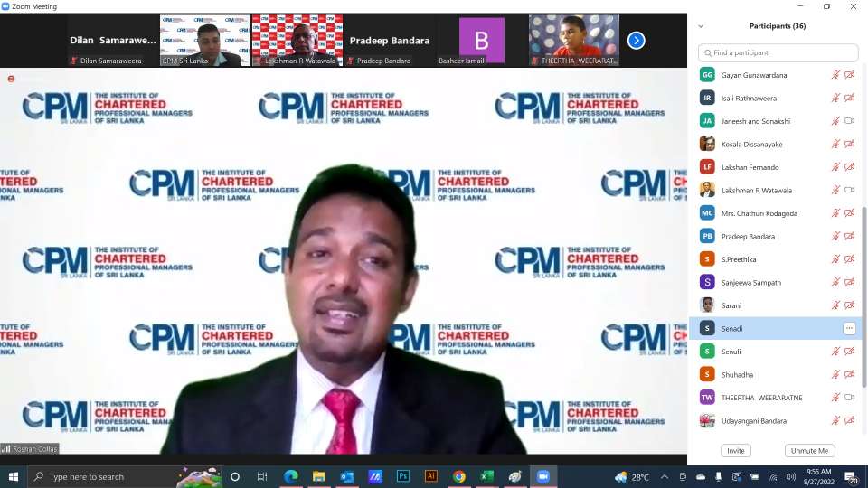Click the disabled camera icon for Senuli
Viewport: 868px width, 488px height.
coord(849,352)
